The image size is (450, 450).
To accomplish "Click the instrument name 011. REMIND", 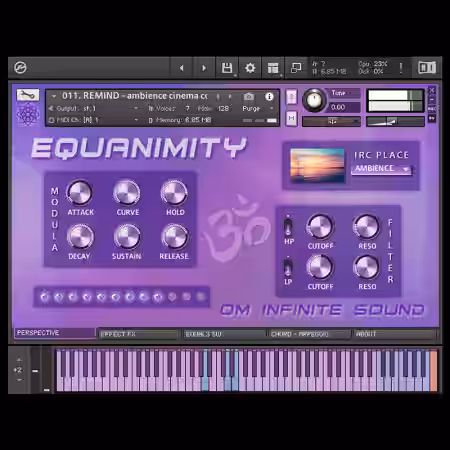I will click(134, 96).
